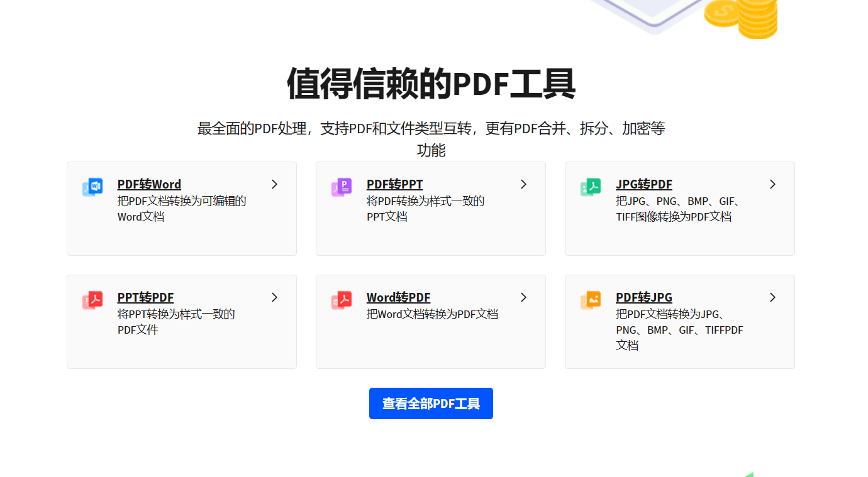Click the PPT转PDF red icon
Image resolution: width=868 pixels, height=477 pixels.
(x=92, y=300)
